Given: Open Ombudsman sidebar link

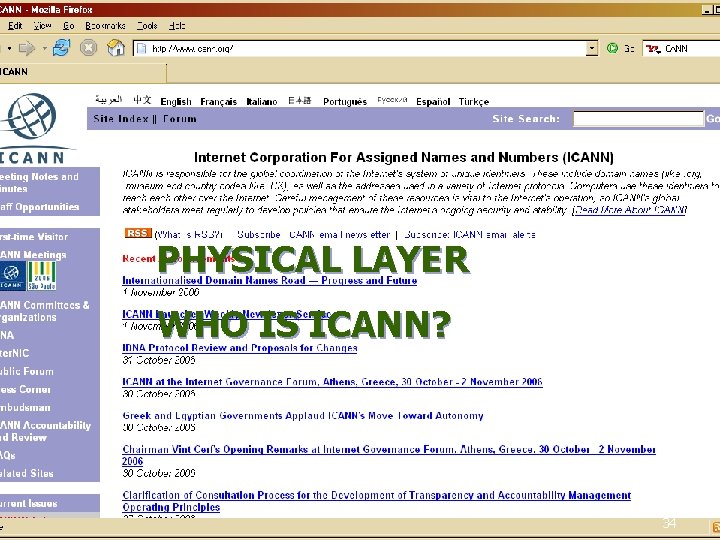Looking at the screenshot, I should pyautogui.click(x=25, y=407).
